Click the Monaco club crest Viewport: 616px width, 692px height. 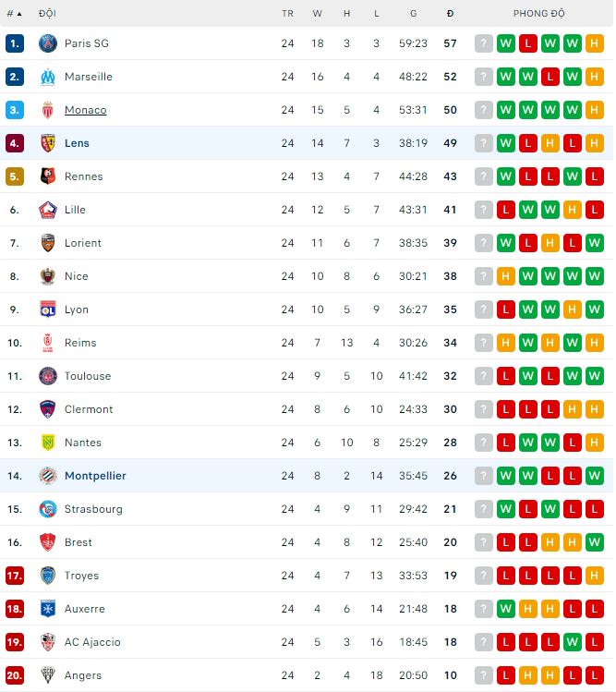48,110
